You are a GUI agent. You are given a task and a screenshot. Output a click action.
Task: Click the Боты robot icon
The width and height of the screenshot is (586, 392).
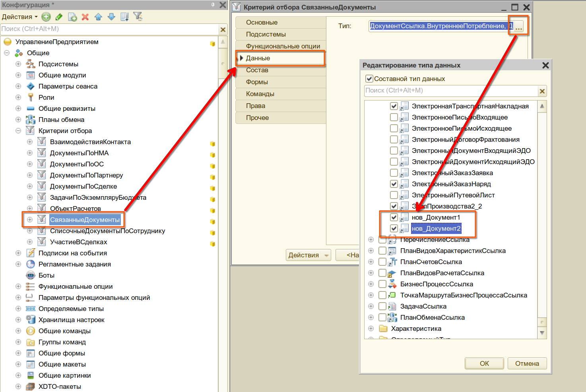pyautogui.click(x=31, y=275)
